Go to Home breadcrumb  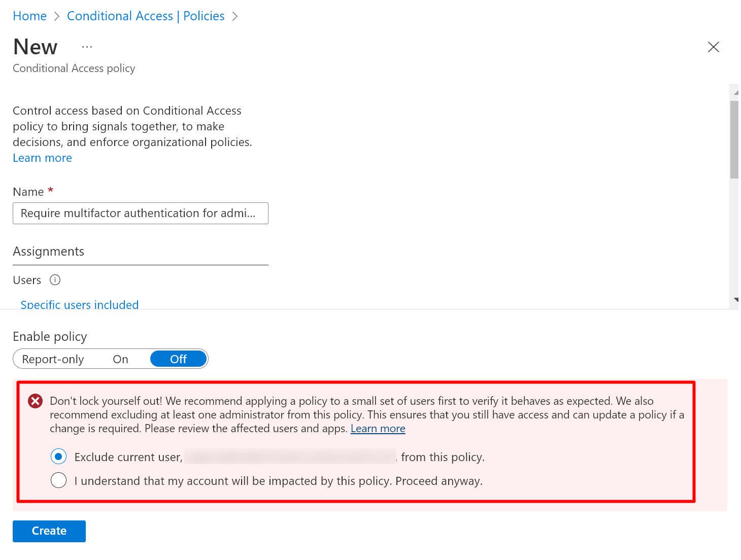[29, 16]
